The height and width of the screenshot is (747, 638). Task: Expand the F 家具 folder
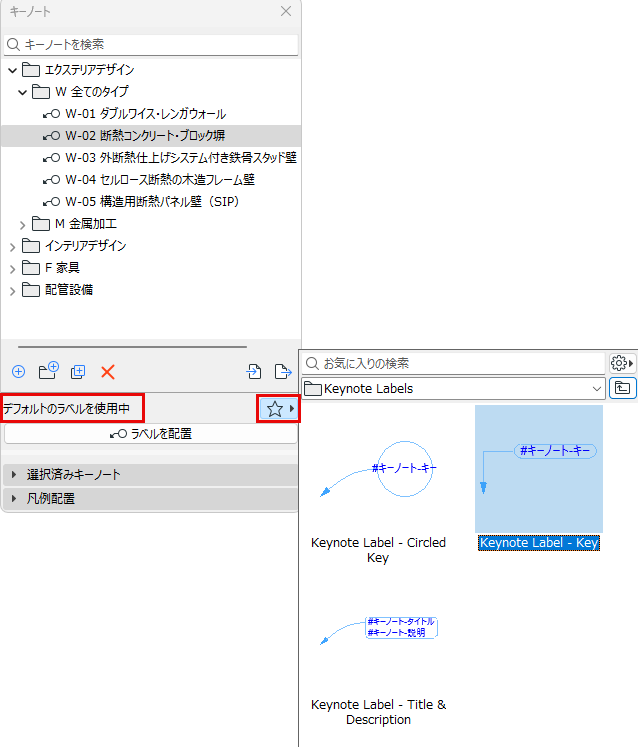point(13,269)
